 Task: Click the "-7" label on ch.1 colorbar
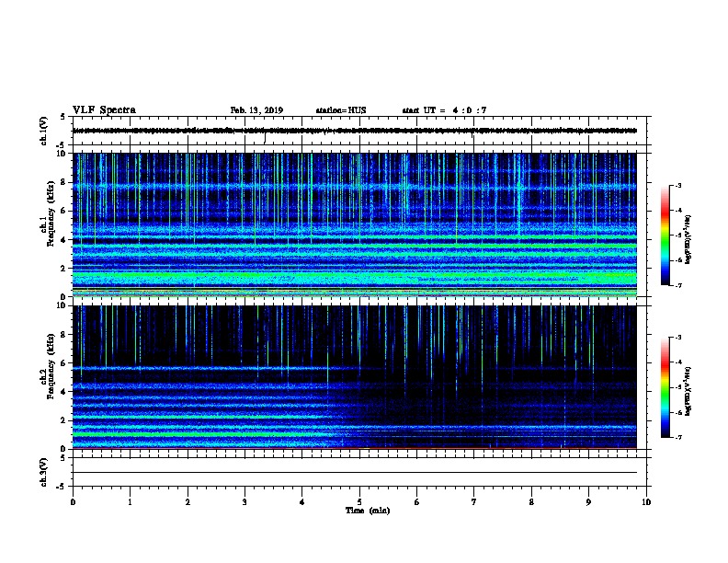point(678,285)
